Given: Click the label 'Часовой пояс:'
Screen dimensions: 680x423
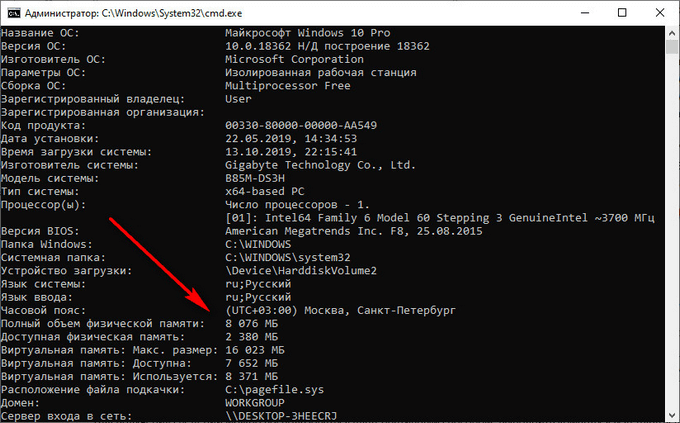Looking at the screenshot, I should (43, 311).
